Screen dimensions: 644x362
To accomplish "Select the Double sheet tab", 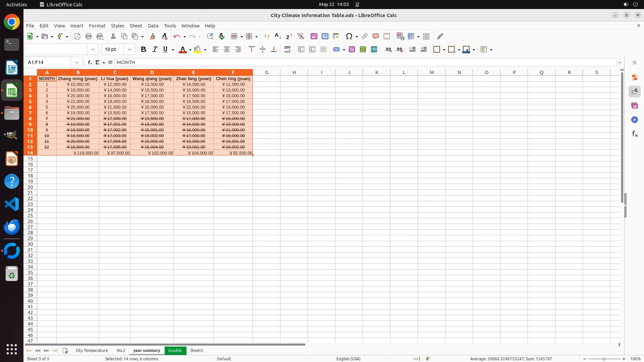I will pyautogui.click(x=175, y=350).
